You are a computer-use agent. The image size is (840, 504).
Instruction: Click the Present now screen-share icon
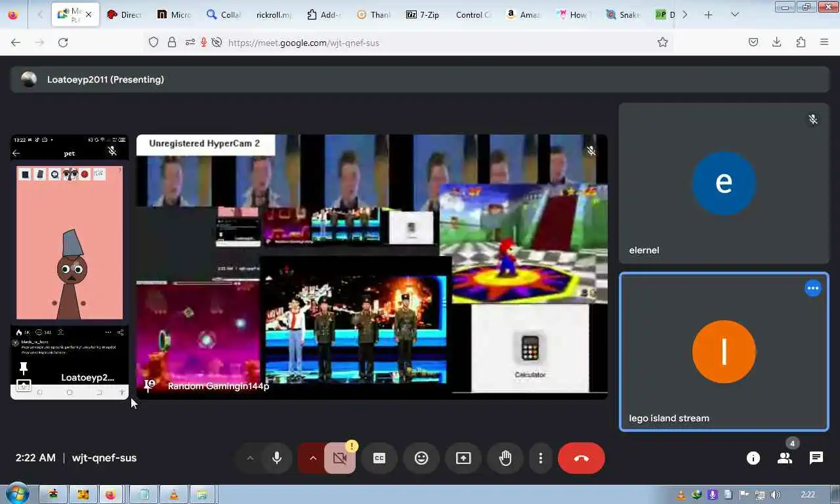click(463, 458)
